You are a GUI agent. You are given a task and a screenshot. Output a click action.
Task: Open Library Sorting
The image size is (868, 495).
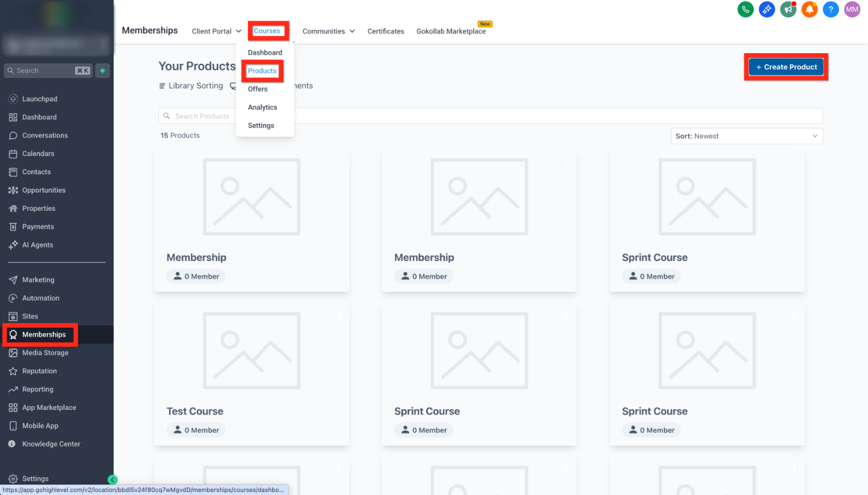pyautogui.click(x=191, y=86)
